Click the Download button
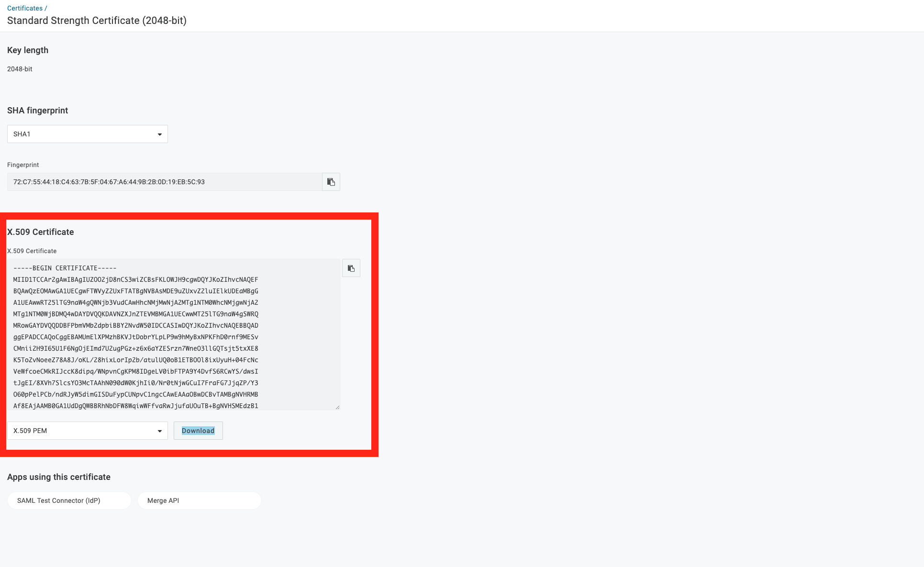The image size is (924, 567). (198, 431)
